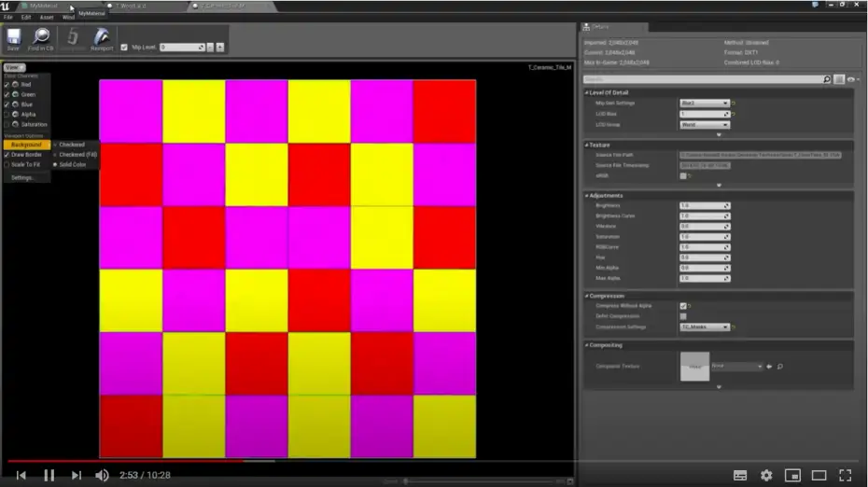The width and height of the screenshot is (868, 487).
Task: Click the Unreal Engine logo icon
Action: click(x=6, y=7)
